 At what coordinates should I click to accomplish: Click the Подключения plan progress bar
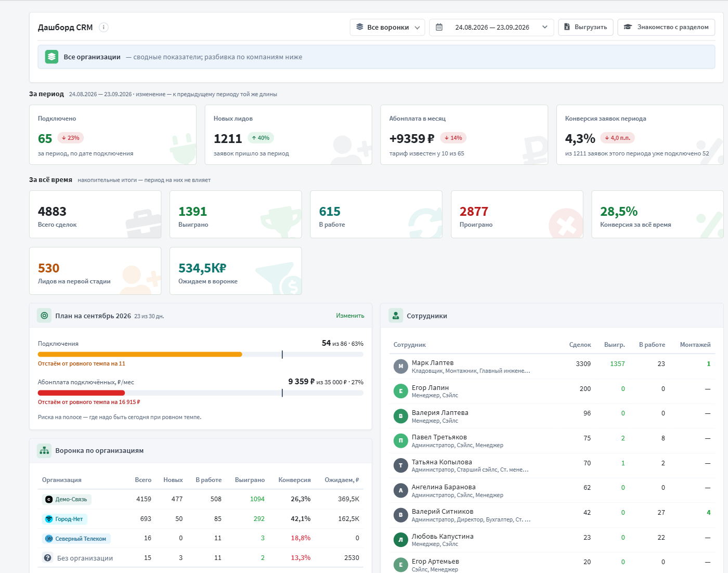click(201, 354)
